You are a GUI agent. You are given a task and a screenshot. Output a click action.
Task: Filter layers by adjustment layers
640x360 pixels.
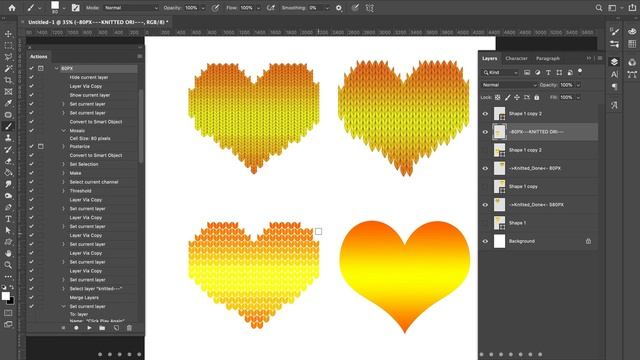[x=538, y=72]
